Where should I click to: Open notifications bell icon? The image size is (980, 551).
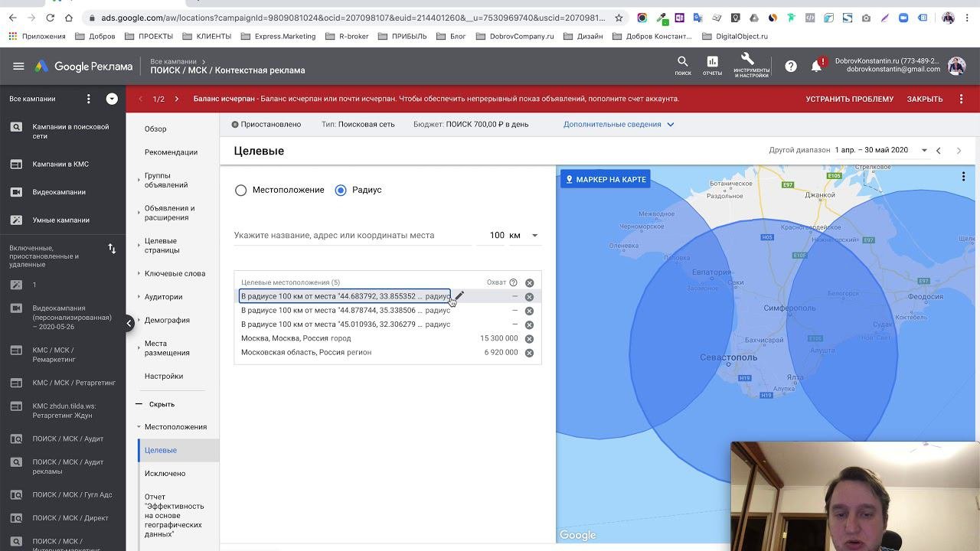[x=816, y=67]
